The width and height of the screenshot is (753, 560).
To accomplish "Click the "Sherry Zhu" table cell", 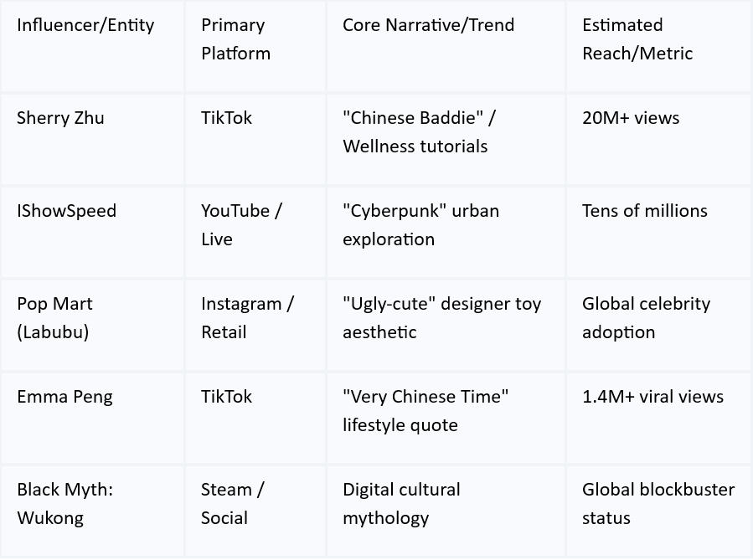I will point(60,118).
